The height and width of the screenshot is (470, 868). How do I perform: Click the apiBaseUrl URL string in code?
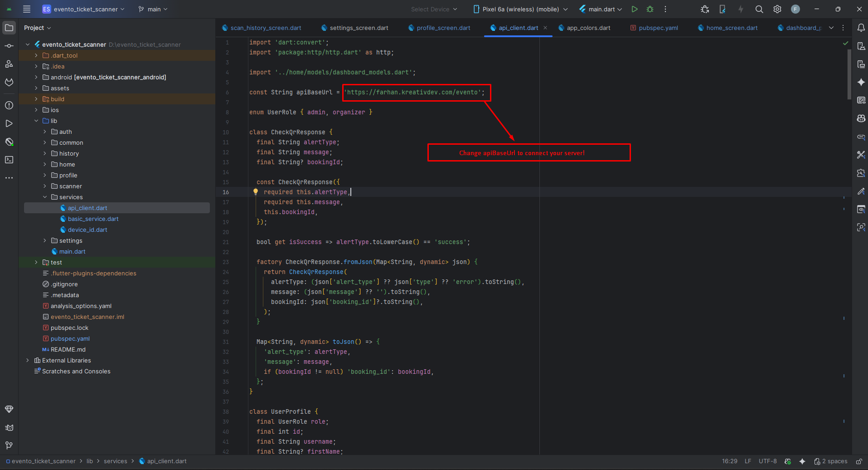(412, 92)
